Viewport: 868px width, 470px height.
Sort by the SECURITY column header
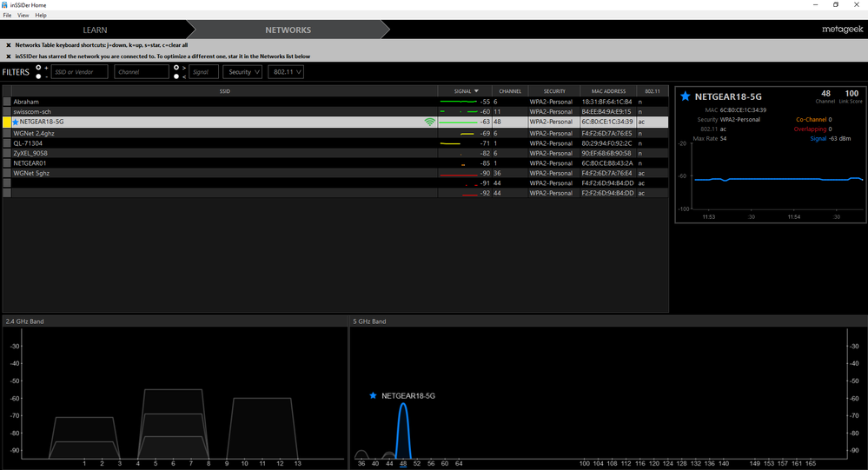[x=554, y=91]
